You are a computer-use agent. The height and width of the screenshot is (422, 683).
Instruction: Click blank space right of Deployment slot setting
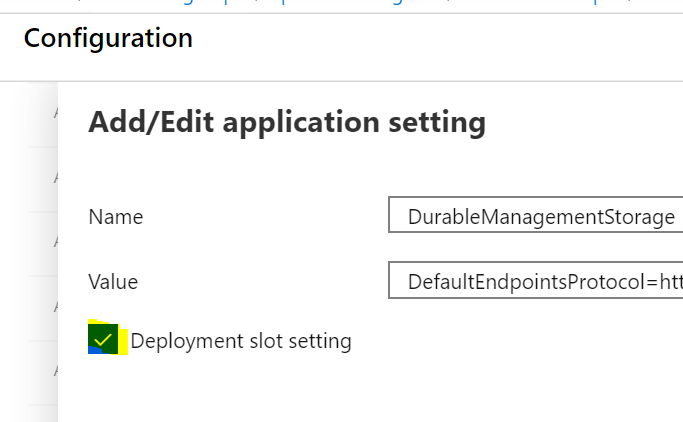520,341
